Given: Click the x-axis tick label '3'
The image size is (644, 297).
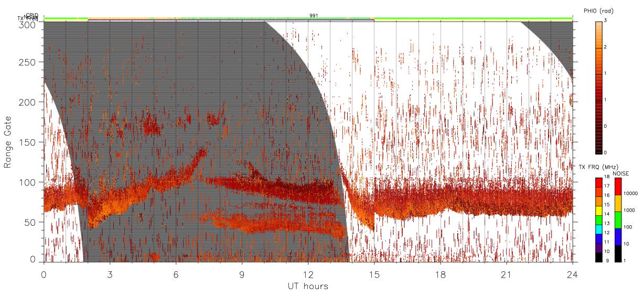Looking at the screenshot, I should point(110,274).
